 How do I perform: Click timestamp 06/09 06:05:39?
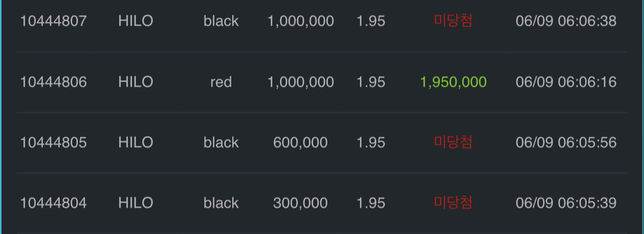pos(566,203)
